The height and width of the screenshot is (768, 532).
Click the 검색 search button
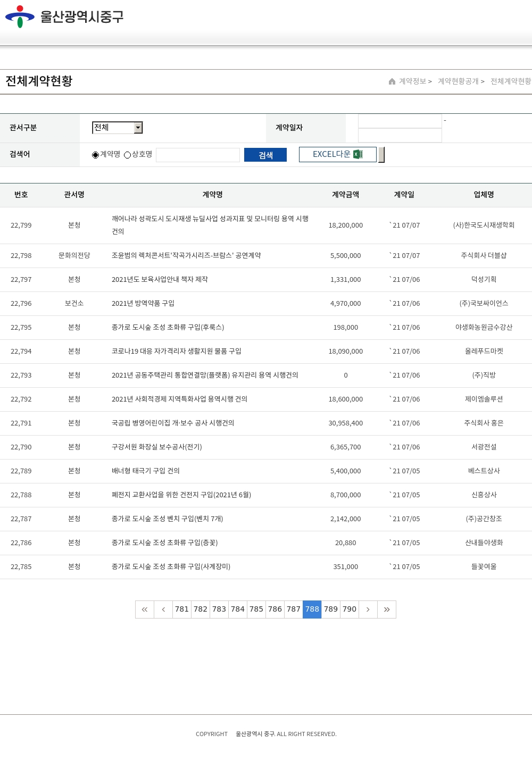pos(265,155)
